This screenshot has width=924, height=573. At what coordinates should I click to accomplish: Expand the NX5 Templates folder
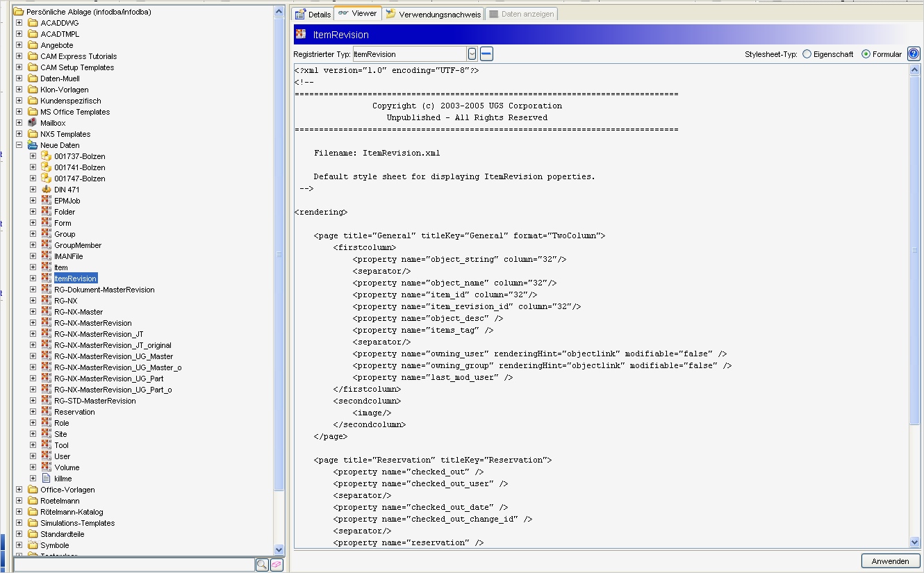(19, 134)
